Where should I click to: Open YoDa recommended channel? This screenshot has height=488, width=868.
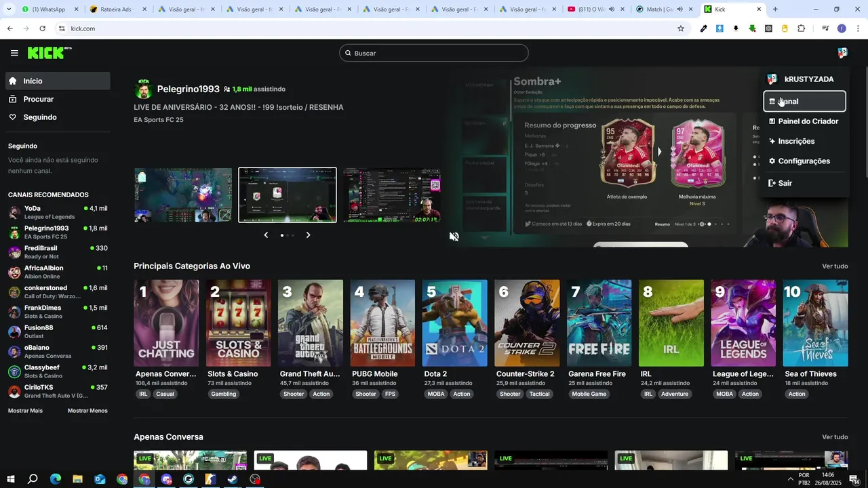tap(58, 212)
